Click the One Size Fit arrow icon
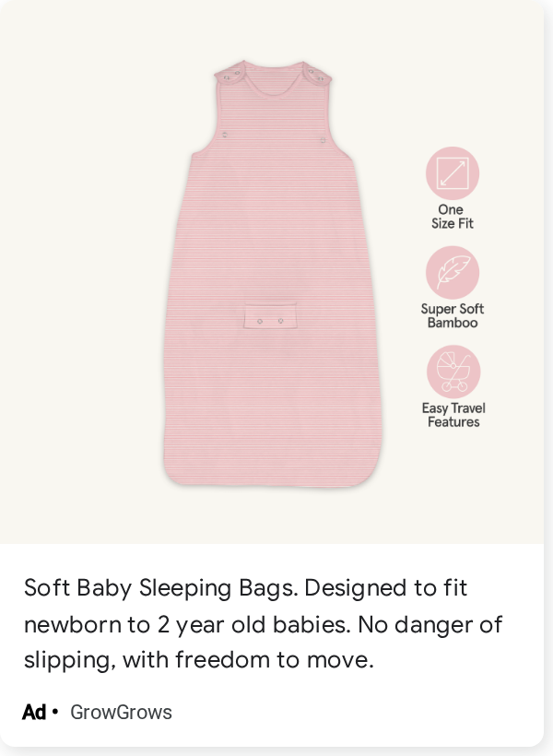553x756 pixels. pos(453,173)
